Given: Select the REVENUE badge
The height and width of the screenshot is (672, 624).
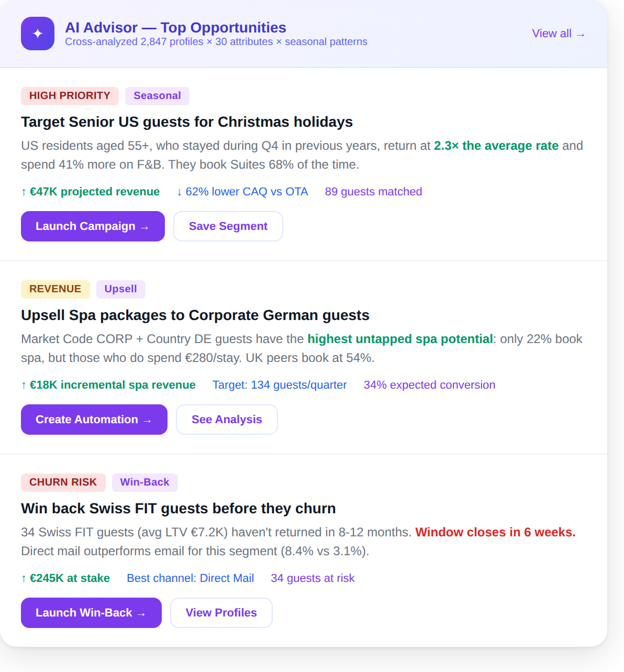Looking at the screenshot, I should pyautogui.click(x=55, y=289).
